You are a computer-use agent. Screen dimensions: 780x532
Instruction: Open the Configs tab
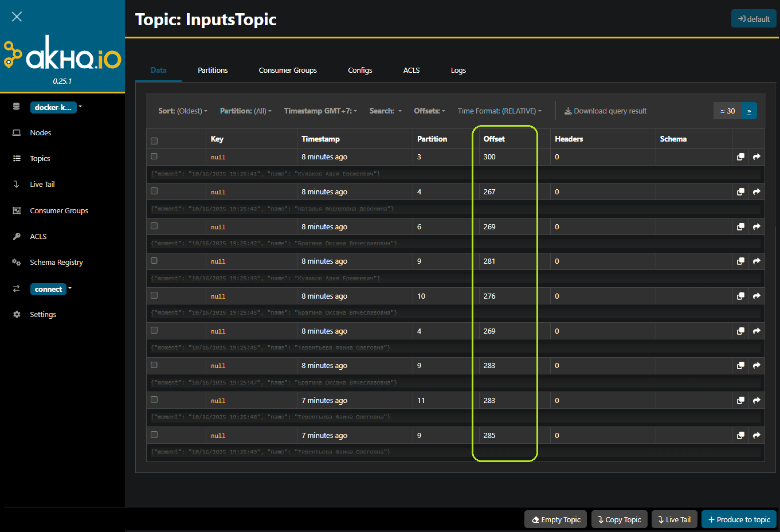pyautogui.click(x=360, y=71)
